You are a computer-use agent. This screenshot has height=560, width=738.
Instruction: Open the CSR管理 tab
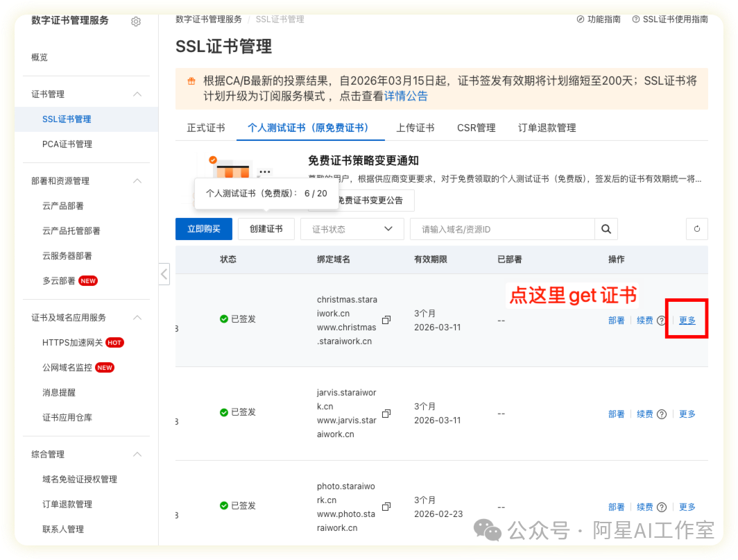point(476,128)
